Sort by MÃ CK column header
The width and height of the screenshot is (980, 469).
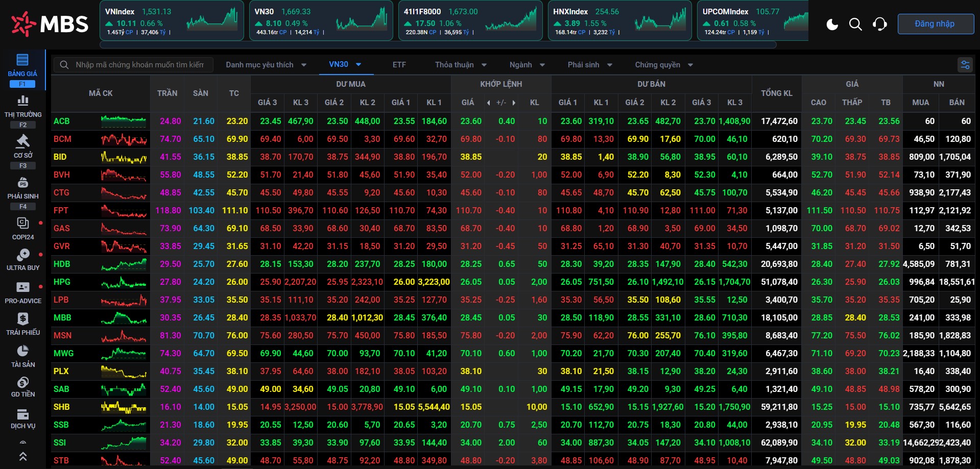[x=101, y=93]
